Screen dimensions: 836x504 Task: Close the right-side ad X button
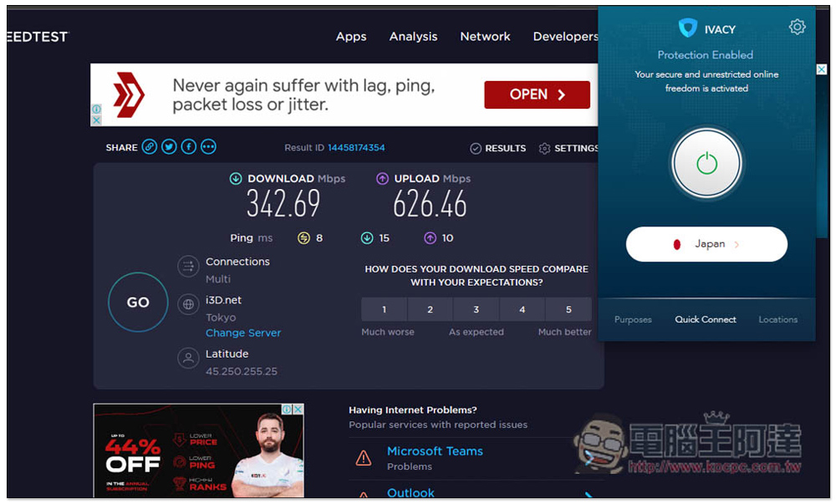tap(822, 69)
